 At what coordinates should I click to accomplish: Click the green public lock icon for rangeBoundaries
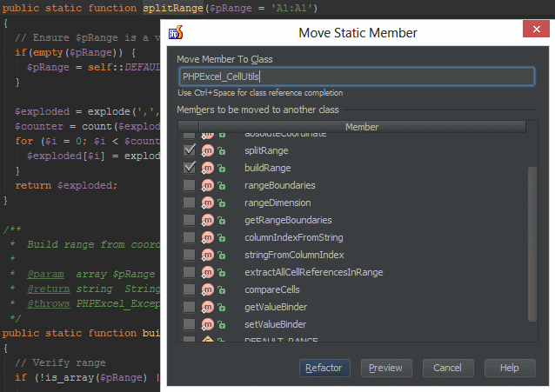(222, 185)
